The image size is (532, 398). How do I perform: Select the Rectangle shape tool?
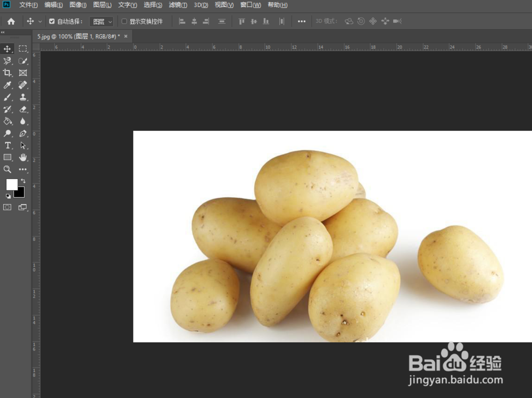point(7,157)
